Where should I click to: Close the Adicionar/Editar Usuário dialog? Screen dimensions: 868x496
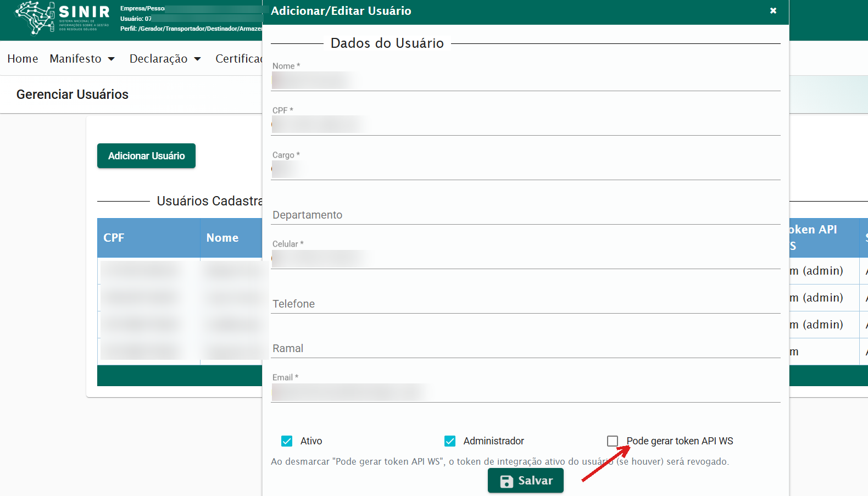[x=773, y=11]
